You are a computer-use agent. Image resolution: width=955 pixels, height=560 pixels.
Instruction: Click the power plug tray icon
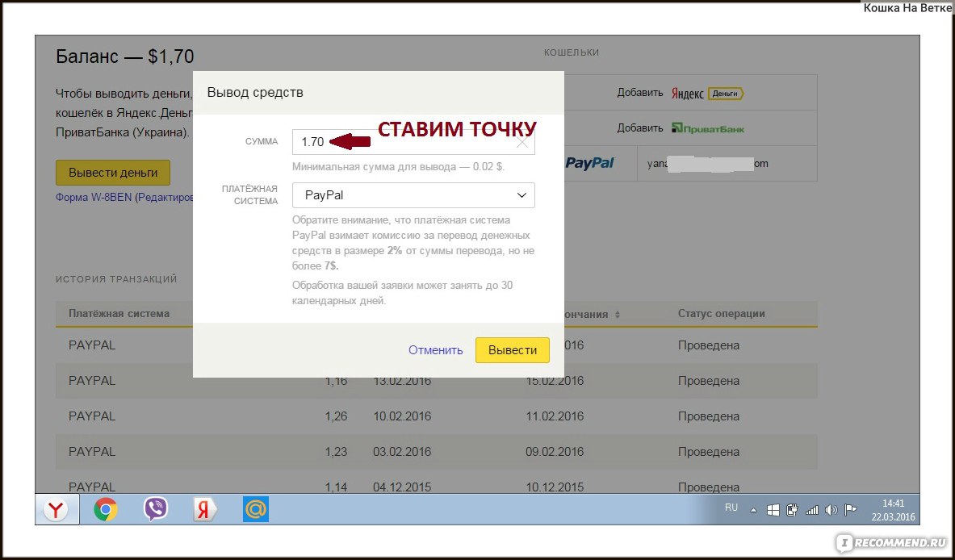793,510
